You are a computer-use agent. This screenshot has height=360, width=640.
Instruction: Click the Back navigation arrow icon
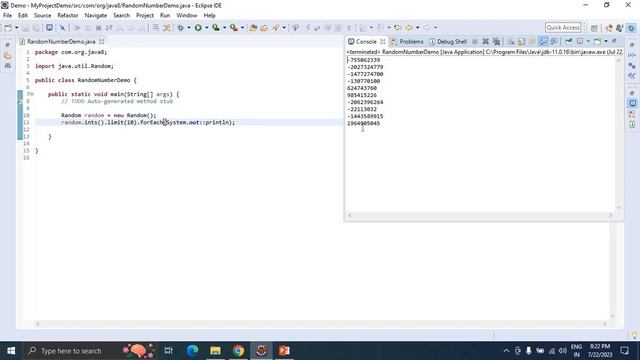[x=409, y=28]
